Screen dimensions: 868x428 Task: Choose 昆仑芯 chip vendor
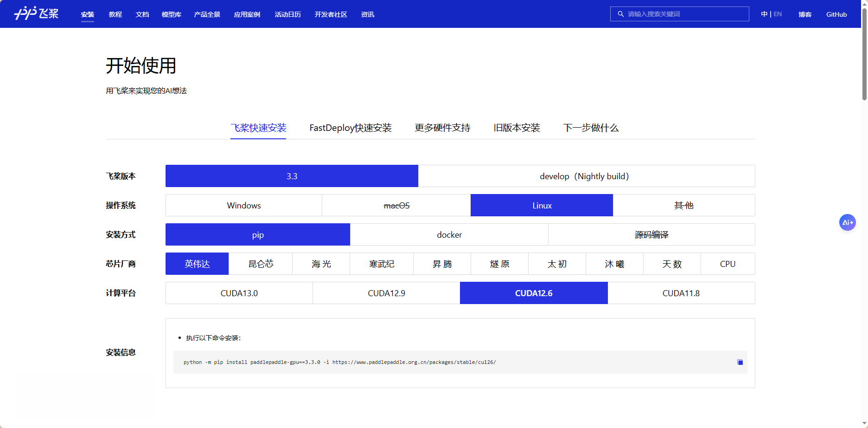click(261, 264)
